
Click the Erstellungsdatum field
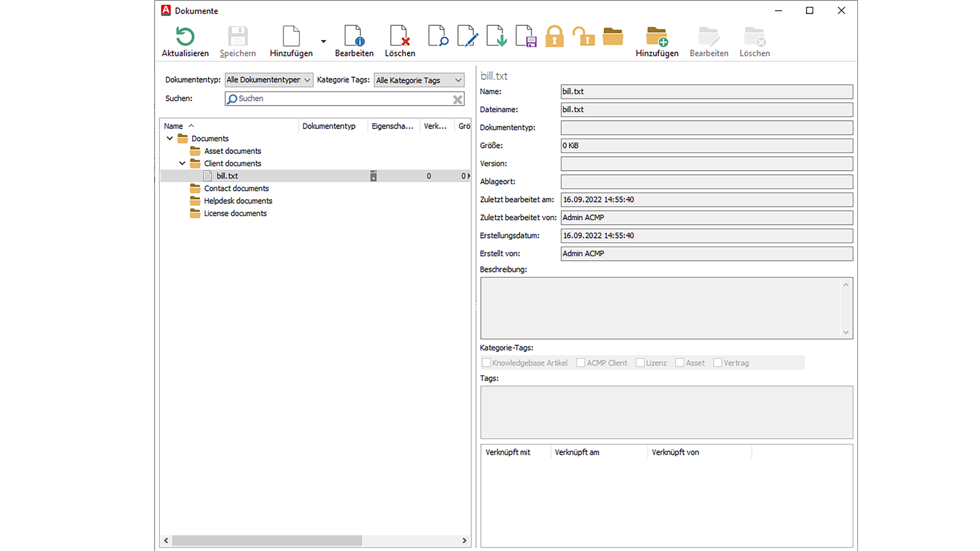[x=707, y=236]
